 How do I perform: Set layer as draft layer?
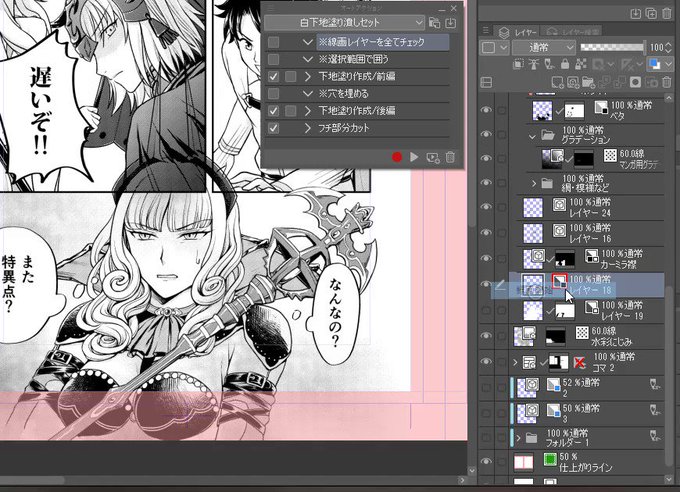[x=549, y=65]
